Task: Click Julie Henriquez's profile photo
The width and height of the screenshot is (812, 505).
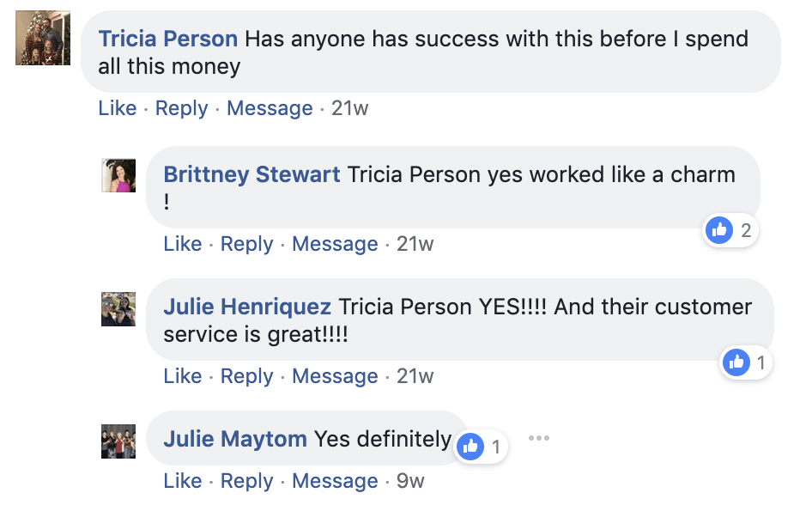Action: click(118, 308)
